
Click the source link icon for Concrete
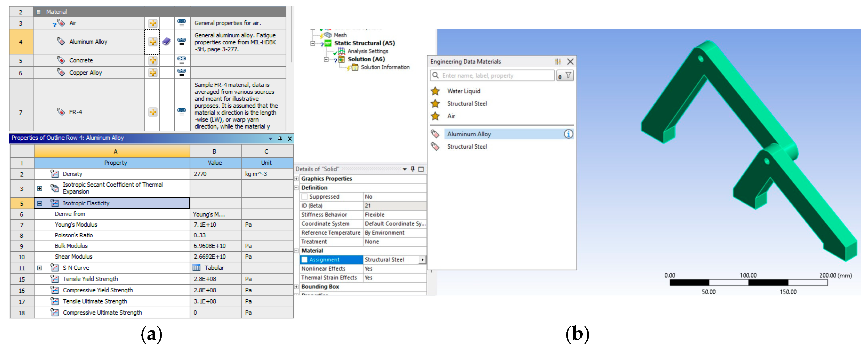[182, 60]
